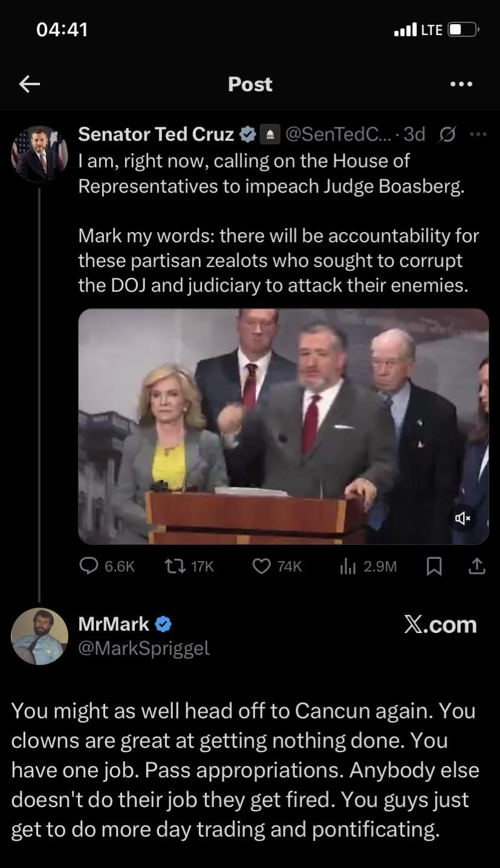Tap the blue verified badge beside MrMark
500x868 pixels.
163,625
